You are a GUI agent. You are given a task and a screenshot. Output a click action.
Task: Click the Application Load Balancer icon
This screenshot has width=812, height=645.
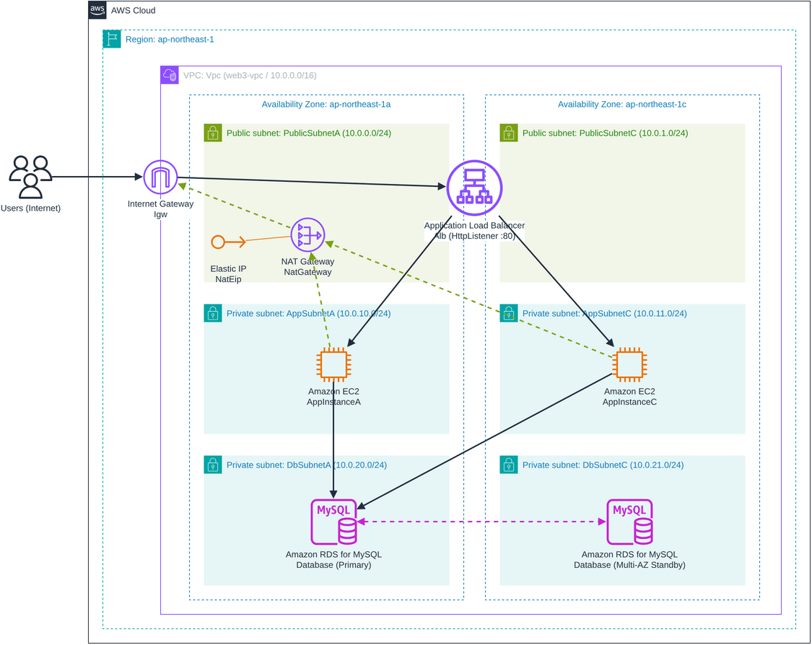tap(474, 188)
